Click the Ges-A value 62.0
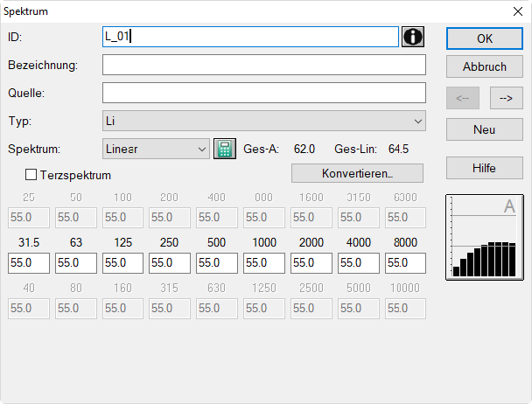Image resolution: width=532 pixels, height=404 pixels. [304, 149]
